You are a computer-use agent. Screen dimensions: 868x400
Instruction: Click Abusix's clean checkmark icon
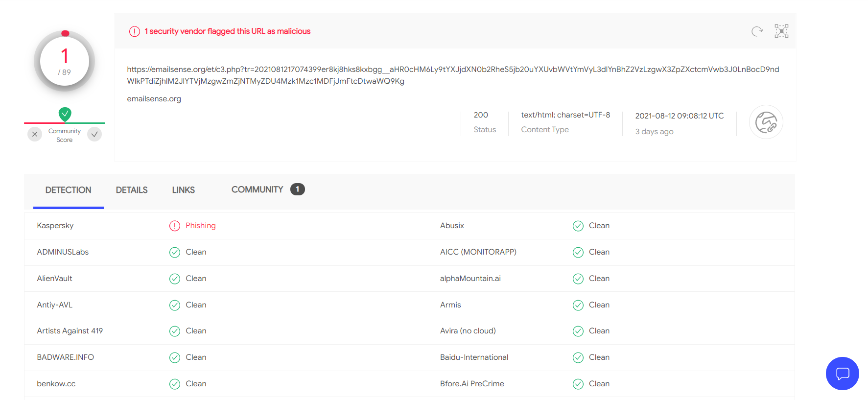(x=578, y=226)
